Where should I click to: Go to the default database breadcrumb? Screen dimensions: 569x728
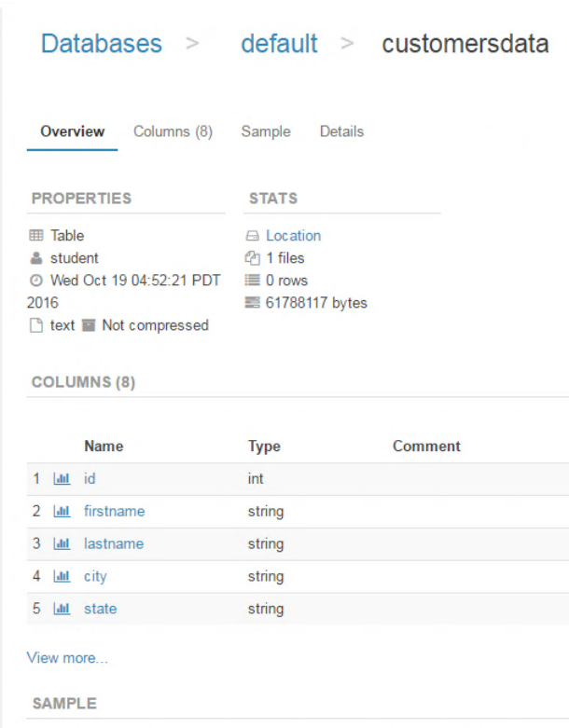point(279,44)
